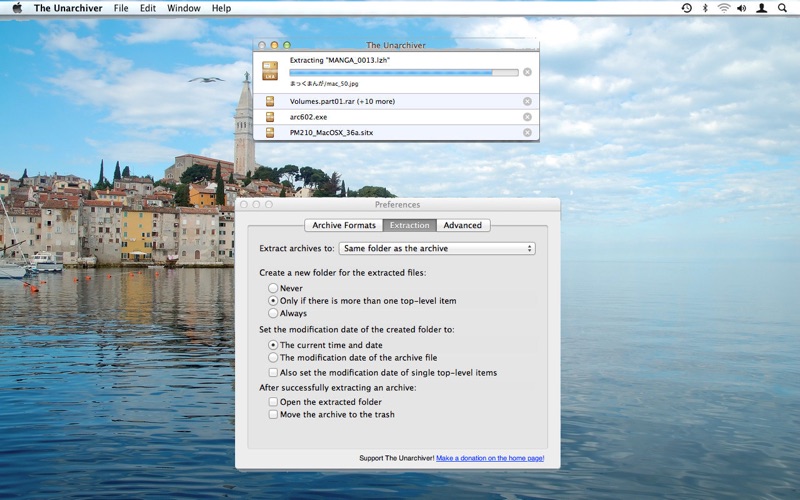Screen dimensions: 800x500
Task: Open the volume control icon
Action: (x=742, y=8)
